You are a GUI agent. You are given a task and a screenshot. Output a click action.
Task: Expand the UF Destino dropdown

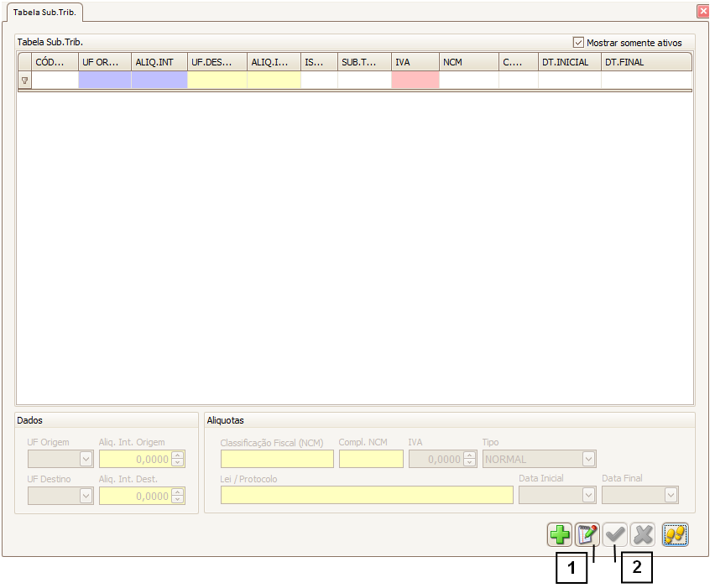(86, 496)
